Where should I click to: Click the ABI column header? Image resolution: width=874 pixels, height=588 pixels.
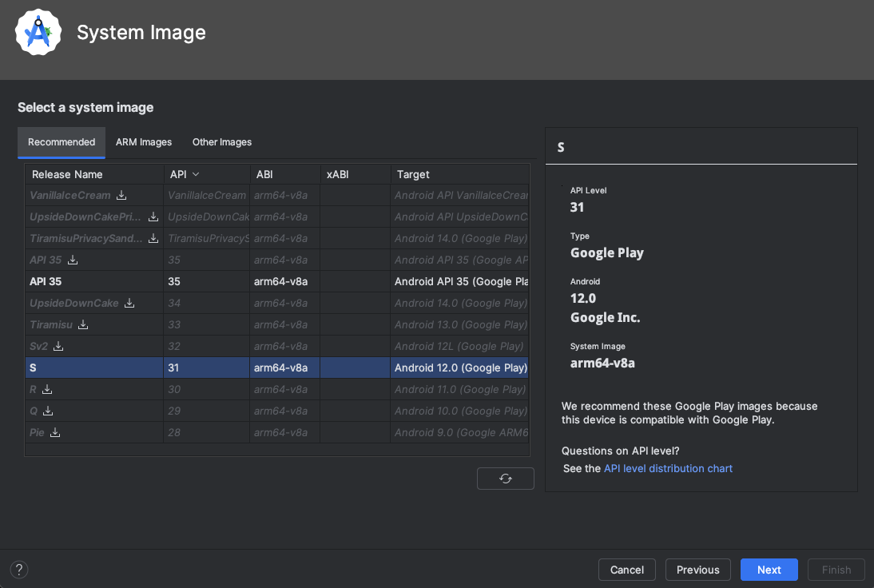pos(285,174)
